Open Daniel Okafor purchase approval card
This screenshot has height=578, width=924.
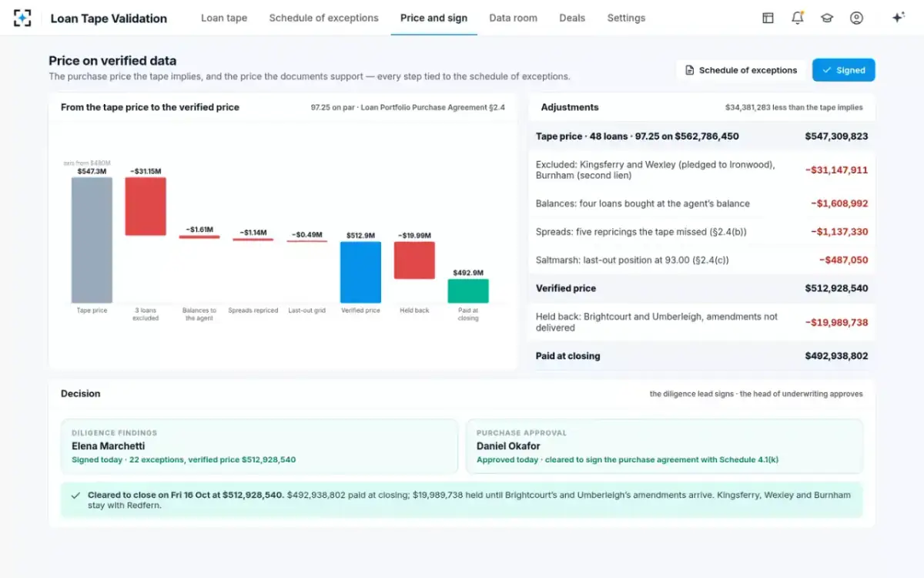665,446
